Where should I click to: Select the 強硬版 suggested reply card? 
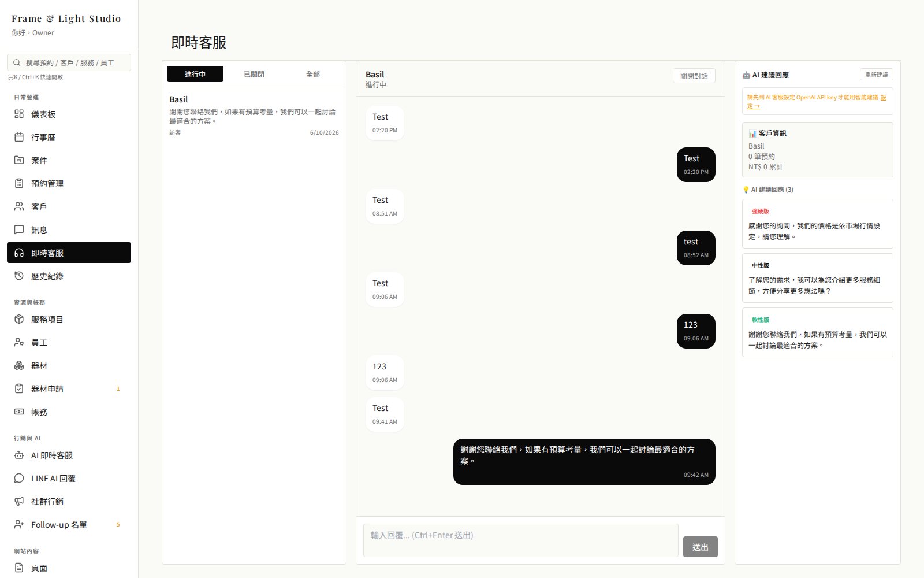(x=818, y=224)
